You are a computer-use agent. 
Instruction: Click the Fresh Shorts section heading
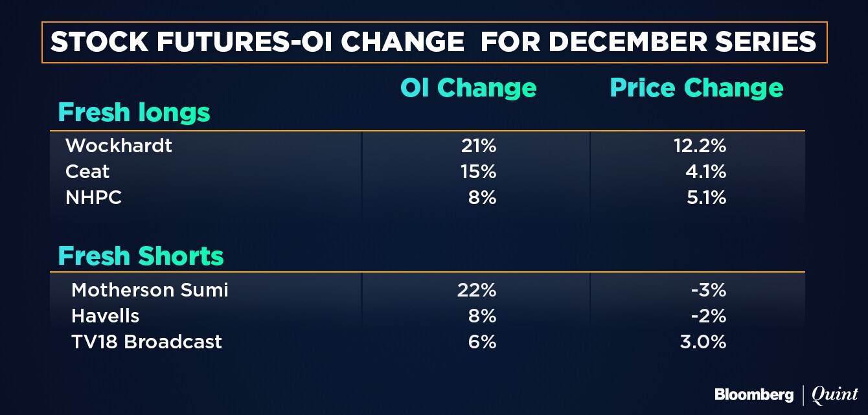[141, 256]
